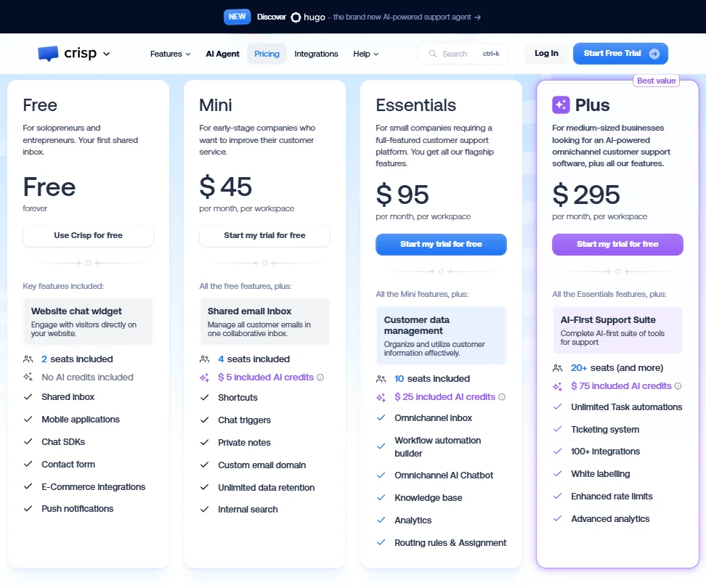Image resolution: width=706 pixels, height=588 pixels.
Task: Click the info icon beside $75 AI credits
Action: (x=678, y=386)
